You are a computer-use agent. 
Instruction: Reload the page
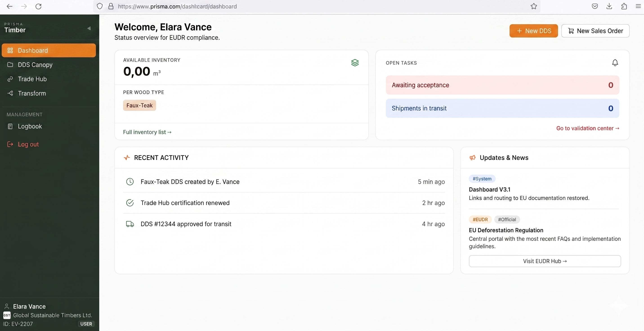point(38,6)
